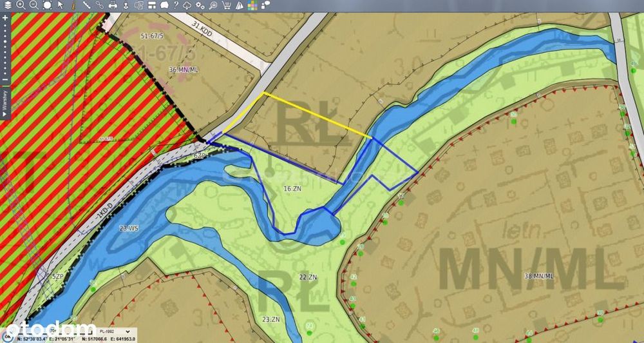Click the E: 641953.0 coordinate readout
The image size is (644, 343).
click(123, 339)
